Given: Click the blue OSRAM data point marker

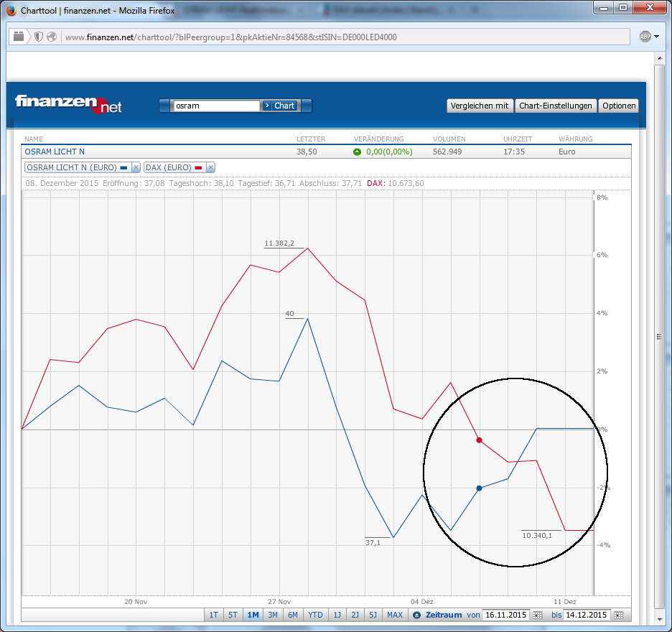Looking at the screenshot, I should (479, 488).
